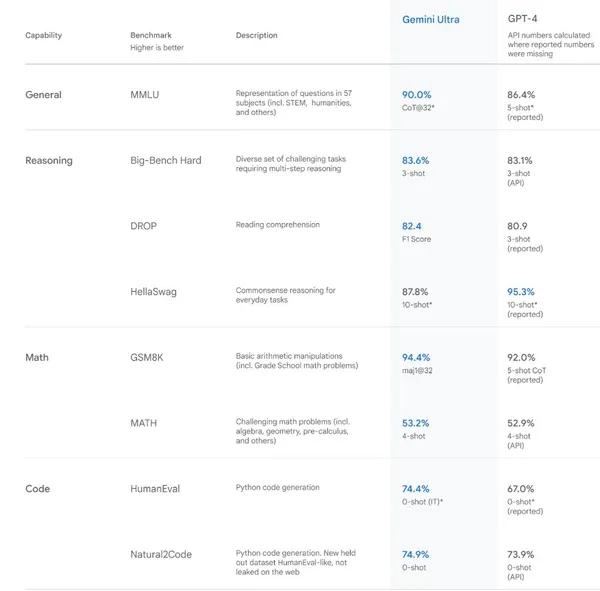This screenshot has width=600, height=591.
Task: Click the 74.4% HumanEval score
Action: (x=416, y=489)
